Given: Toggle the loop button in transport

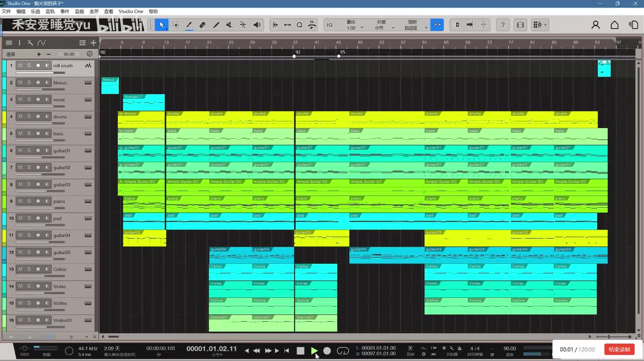Looking at the screenshot, I should (343, 350).
